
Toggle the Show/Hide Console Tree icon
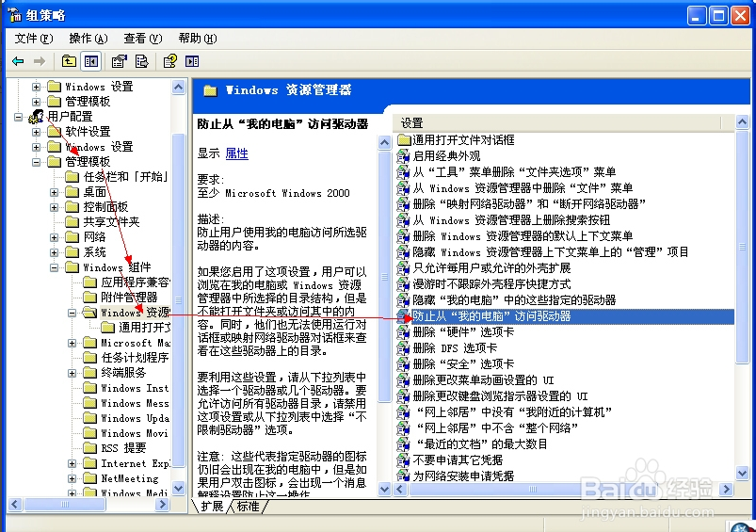[x=91, y=61]
